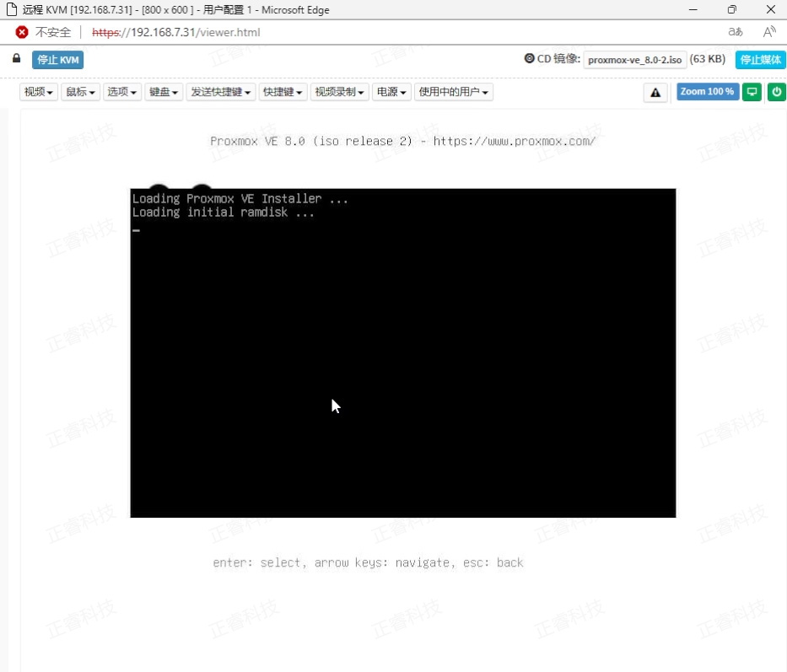
Task: Open the 快捷键 dropdown menu
Action: pos(283,92)
